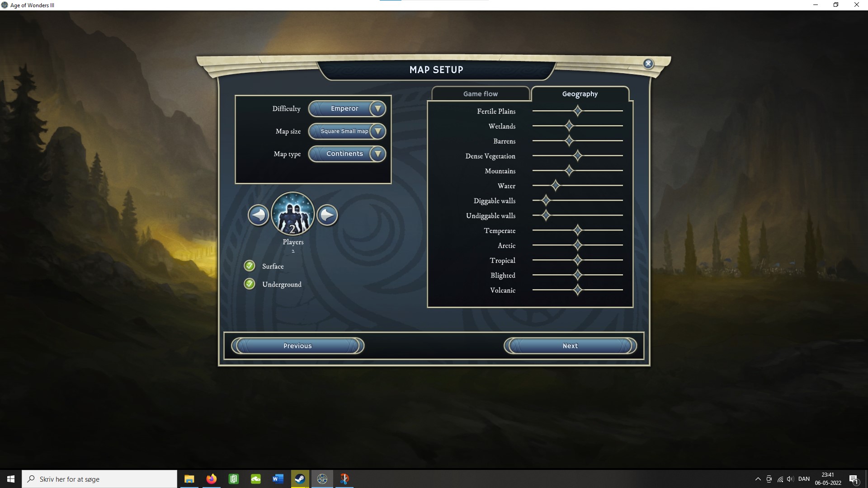This screenshot has height=488, width=868.
Task: Open the green cloud app in taskbar
Action: [255, 479]
